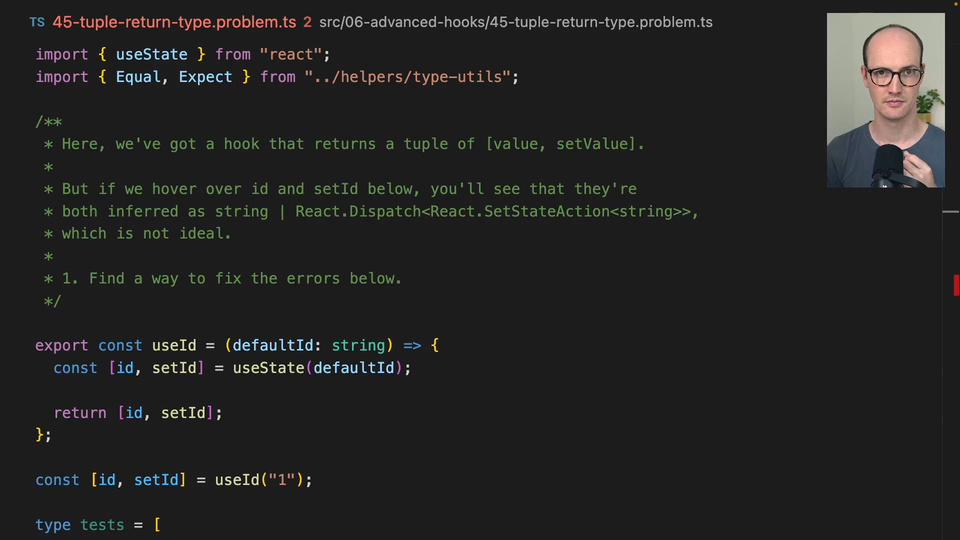Click the "../helpers/type-utils" import path
960x540 pixels.
(412, 77)
